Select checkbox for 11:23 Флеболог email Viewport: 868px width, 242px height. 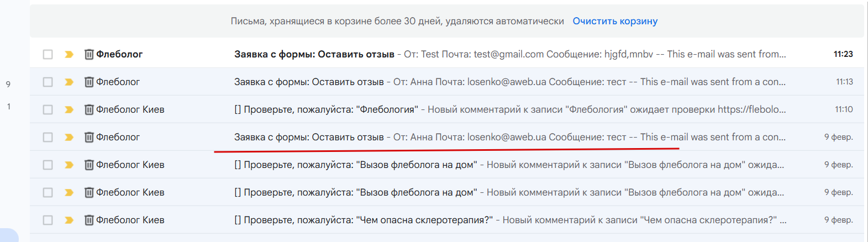coord(48,54)
